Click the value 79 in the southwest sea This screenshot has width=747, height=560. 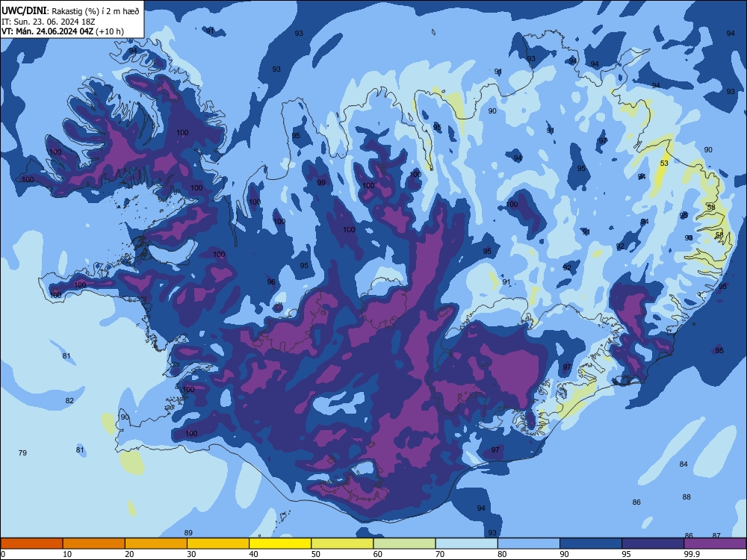click(x=22, y=452)
